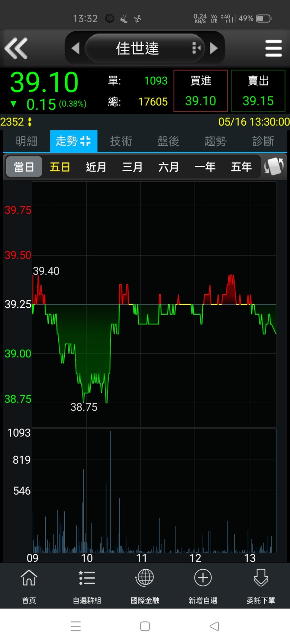Tap Android back triangle button
The image size is (290, 644).
pos(214,626)
